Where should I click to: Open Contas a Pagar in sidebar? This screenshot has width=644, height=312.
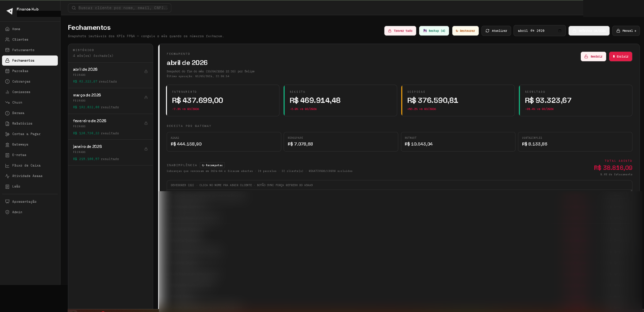(30, 134)
